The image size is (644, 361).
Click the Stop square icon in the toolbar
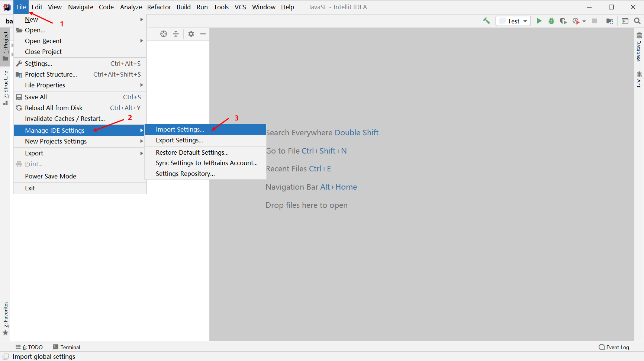tap(595, 21)
